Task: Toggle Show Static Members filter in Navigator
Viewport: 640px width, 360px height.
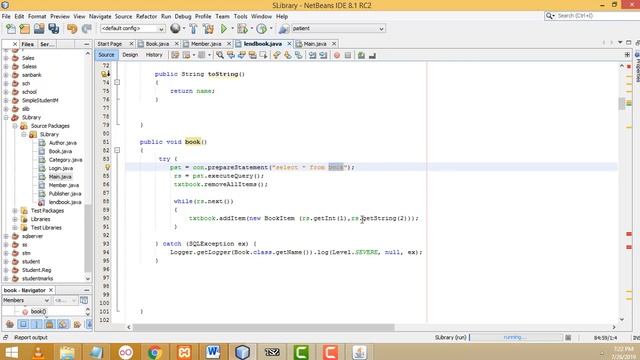Action: click(x=36, y=324)
